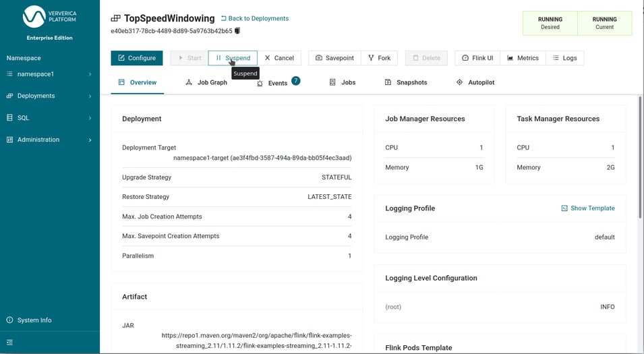The width and height of the screenshot is (644, 354).
Task: Open the Events tab
Action: (x=279, y=82)
